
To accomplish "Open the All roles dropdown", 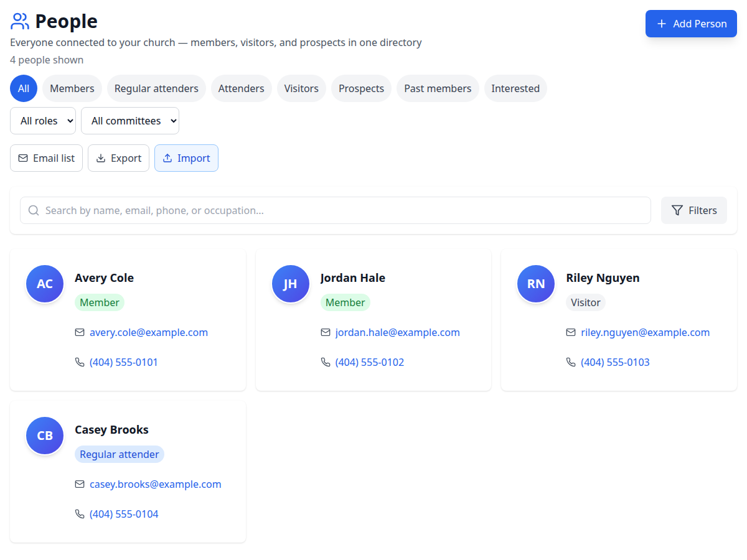I will pyautogui.click(x=43, y=121).
